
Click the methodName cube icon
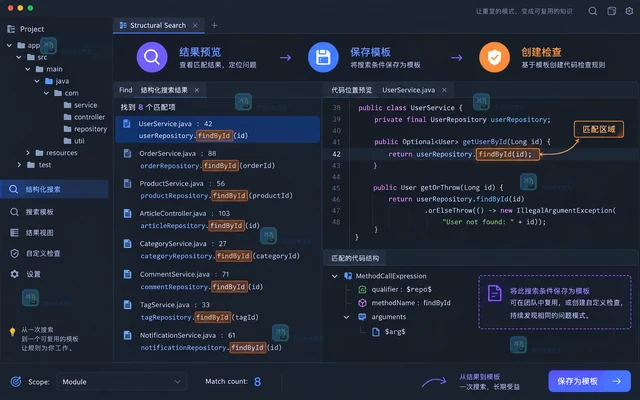362,303
